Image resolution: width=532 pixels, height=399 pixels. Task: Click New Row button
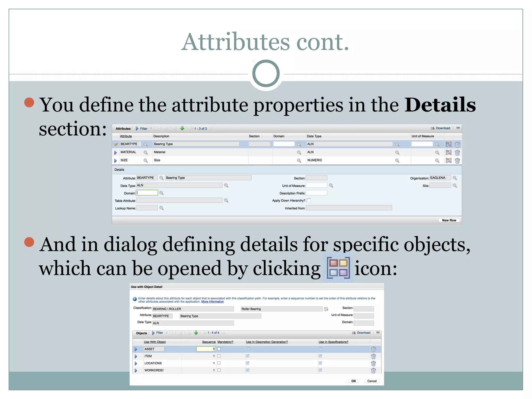pyautogui.click(x=449, y=220)
